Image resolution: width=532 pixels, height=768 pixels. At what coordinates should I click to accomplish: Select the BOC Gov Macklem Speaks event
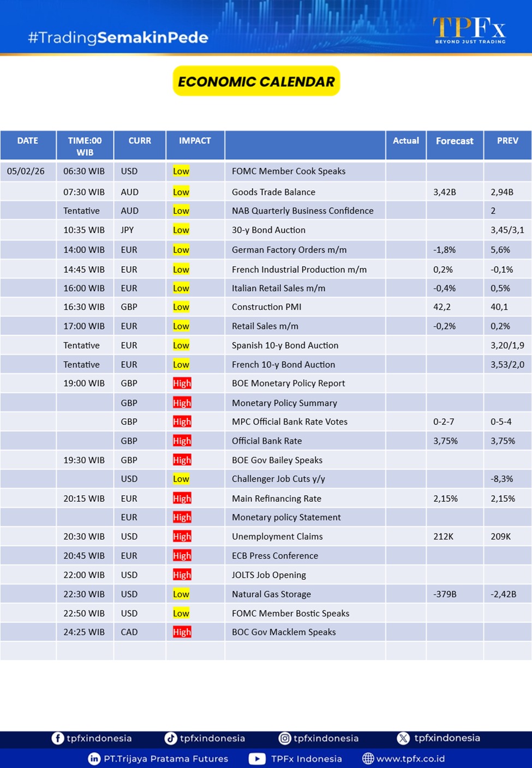click(x=284, y=632)
